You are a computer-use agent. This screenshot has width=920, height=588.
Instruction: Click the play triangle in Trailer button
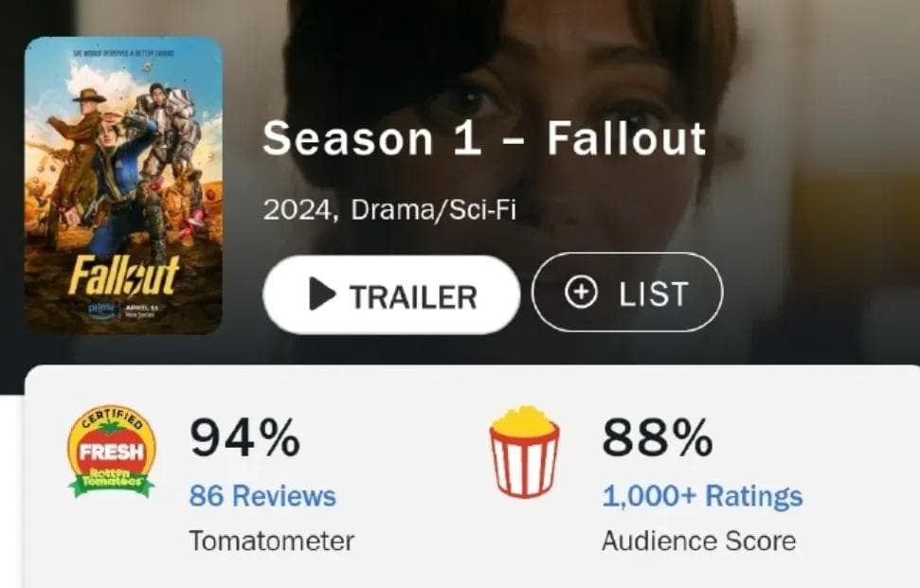click(x=321, y=294)
